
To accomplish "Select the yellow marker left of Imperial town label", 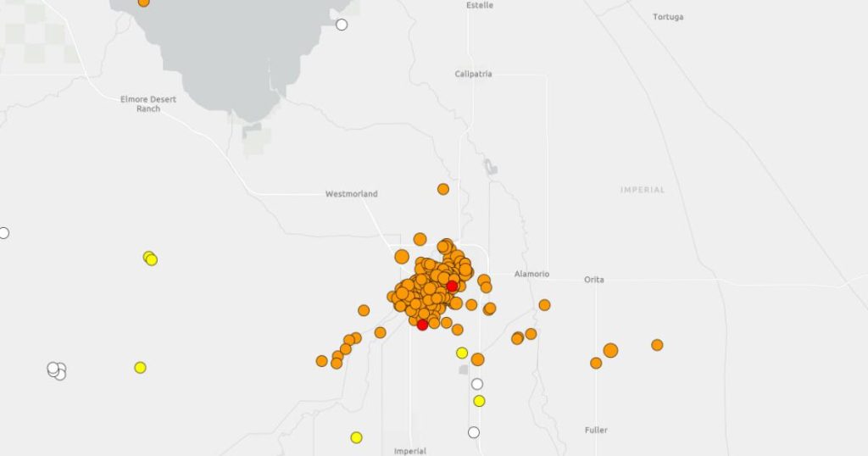I will [357, 437].
